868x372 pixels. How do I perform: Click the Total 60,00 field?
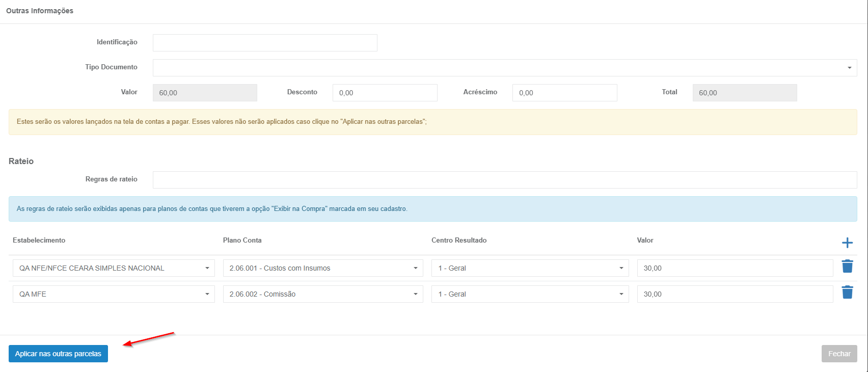(x=744, y=93)
